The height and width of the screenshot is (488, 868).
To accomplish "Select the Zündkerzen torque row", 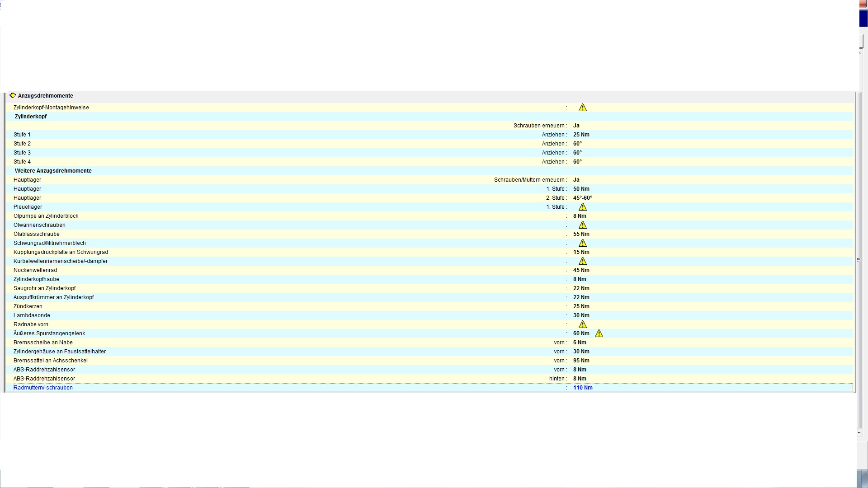I will coord(28,306).
